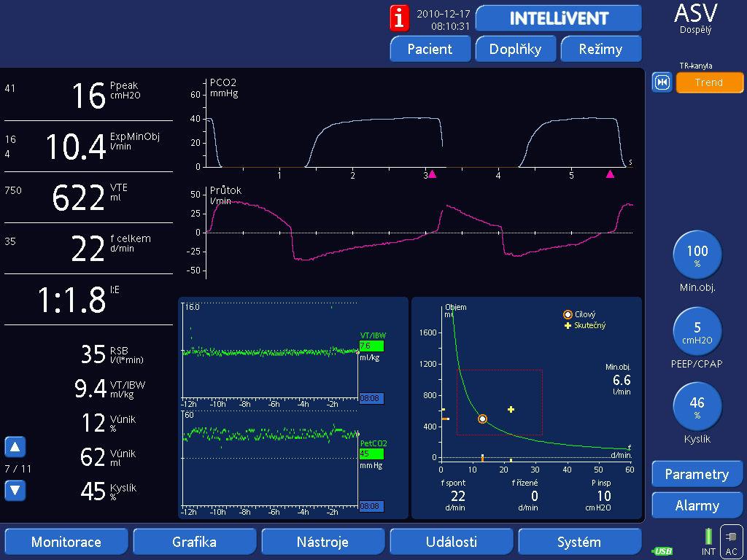Page up the monitoring values list
Viewport: 747px width, 560px height.
tap(15, 447)
